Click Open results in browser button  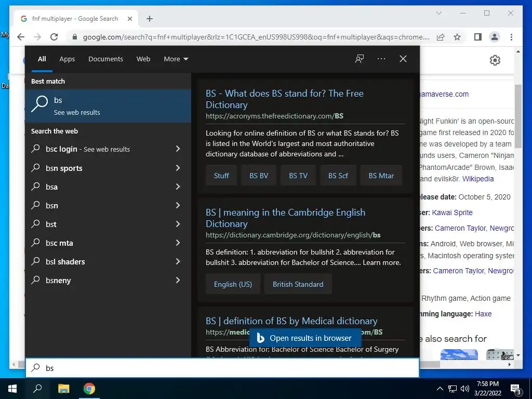click(305, 338)
